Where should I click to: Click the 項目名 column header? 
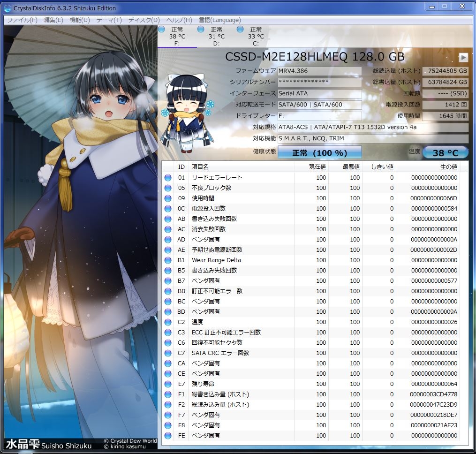click(242, 166)
